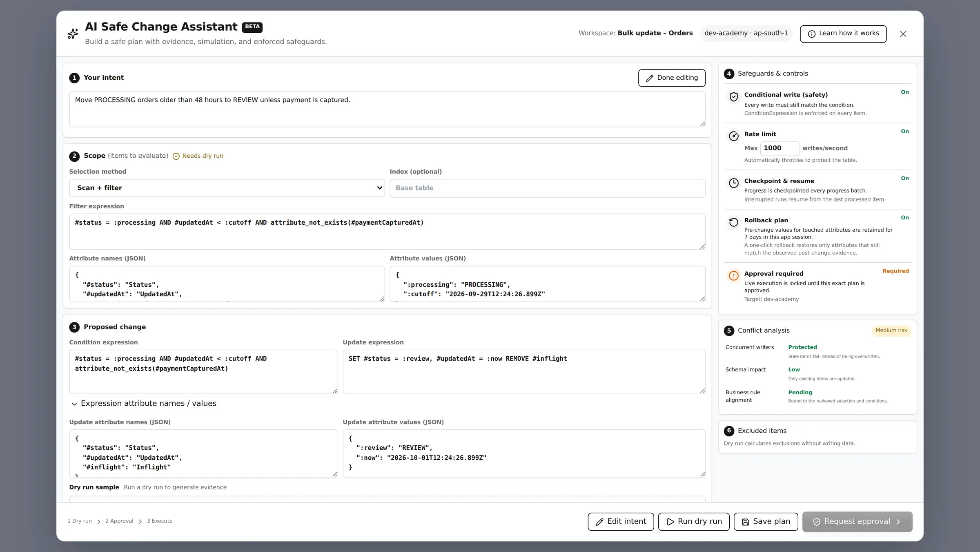Click the Required approval label
980x552 pixels.
[x=895, y=271]
